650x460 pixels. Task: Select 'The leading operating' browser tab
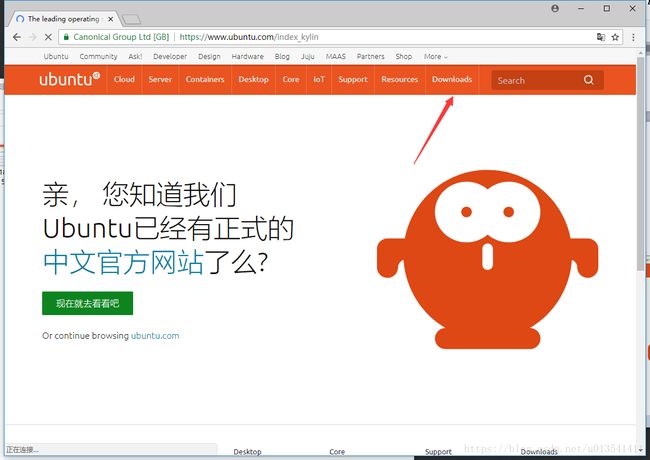pos(64,19)
